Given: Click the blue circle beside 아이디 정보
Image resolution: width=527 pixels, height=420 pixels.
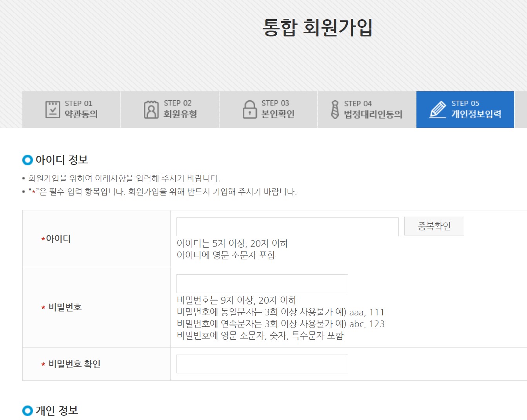Looking at the screenshot, I should click(x=27, y=160).
